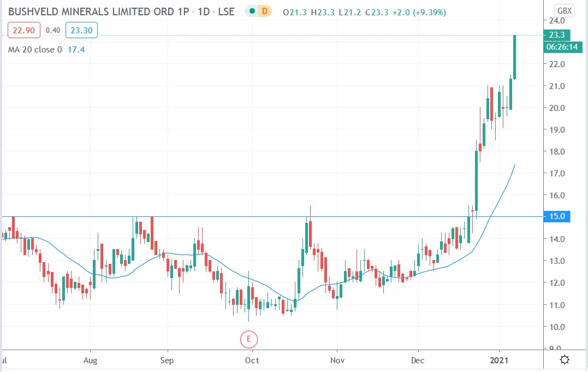Viewport: 588px width, 372px height.
Task: Click the red sell price 22.90 button
Action: tap(23, 31)
